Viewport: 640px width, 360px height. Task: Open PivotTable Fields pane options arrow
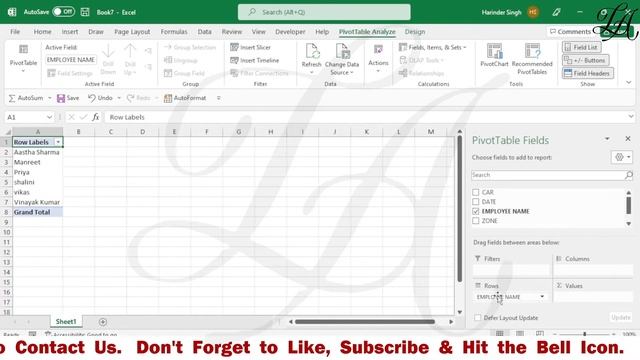[x=607, y=139]
